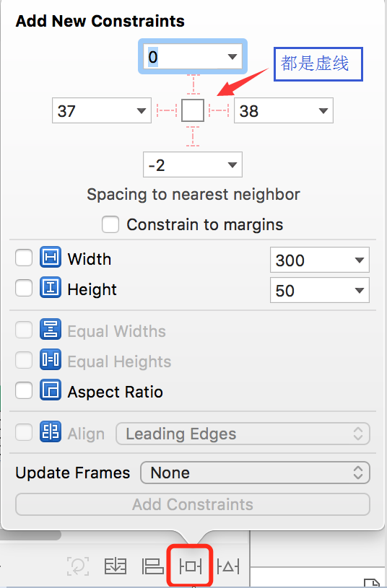Click the left spacing field showing 37
This screenshot has height=588, width=387.
click(x=102, y=110)
